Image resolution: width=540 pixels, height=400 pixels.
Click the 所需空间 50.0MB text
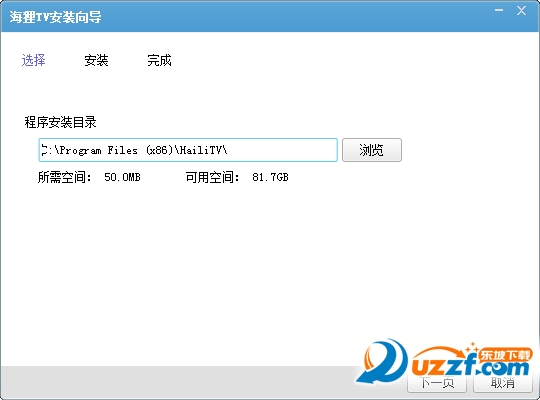89,177
